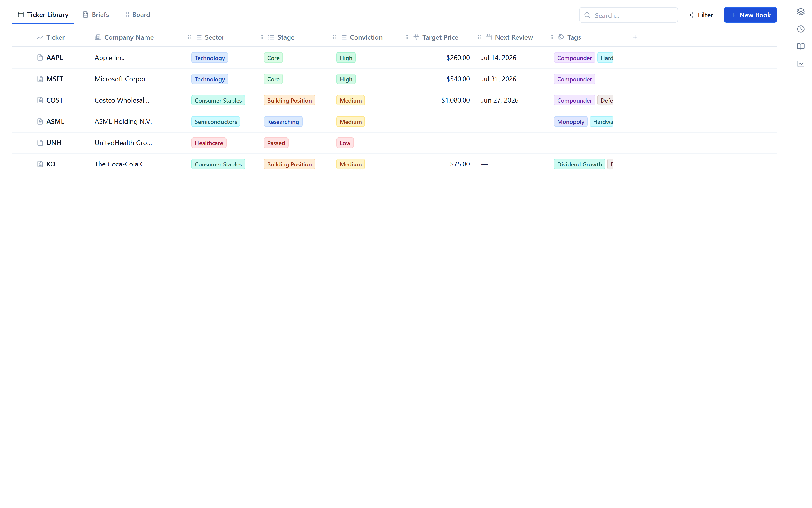
Task: Click the KO ticker text
Action: (51, 164)
